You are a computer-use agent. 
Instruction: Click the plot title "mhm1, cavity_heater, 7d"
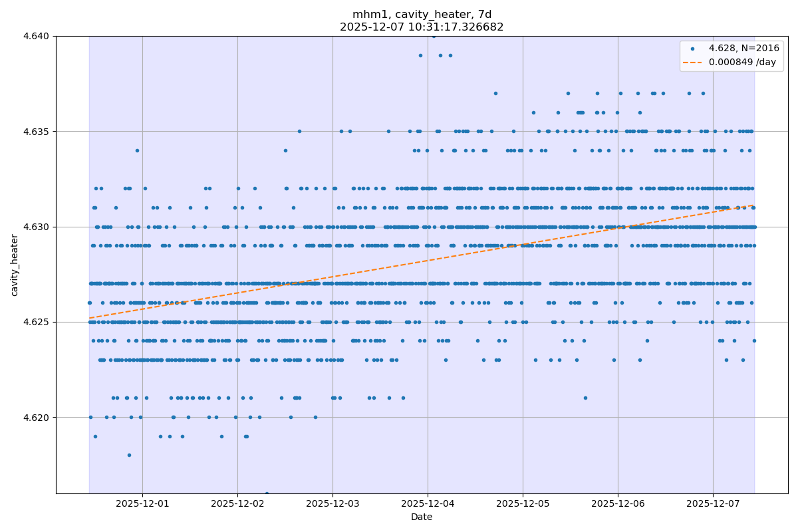[x=422, y=15]
